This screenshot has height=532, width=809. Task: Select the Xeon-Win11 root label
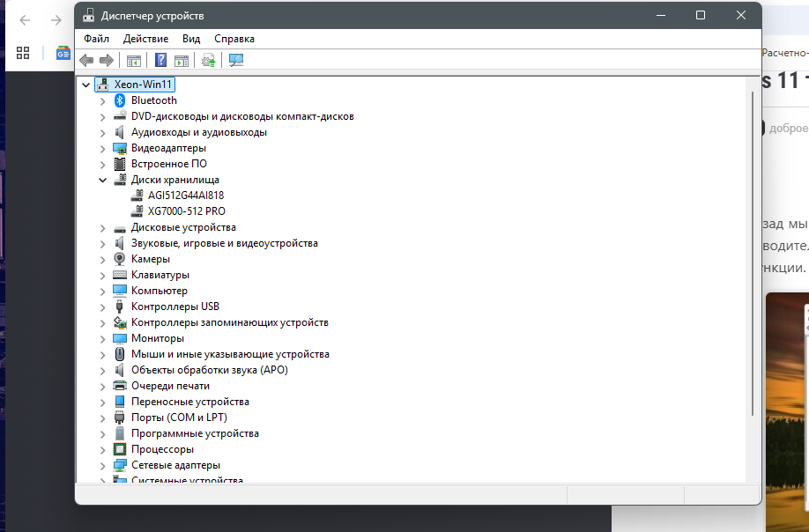[x=143, y=84]
